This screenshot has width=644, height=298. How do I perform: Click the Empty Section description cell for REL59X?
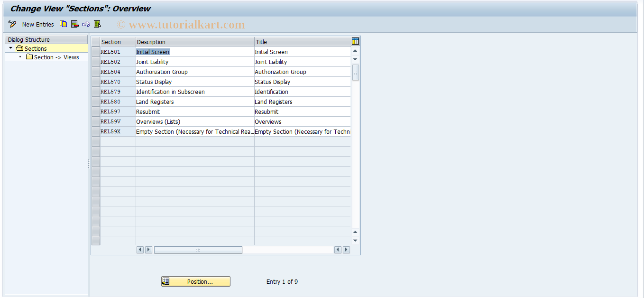point(195,131)
